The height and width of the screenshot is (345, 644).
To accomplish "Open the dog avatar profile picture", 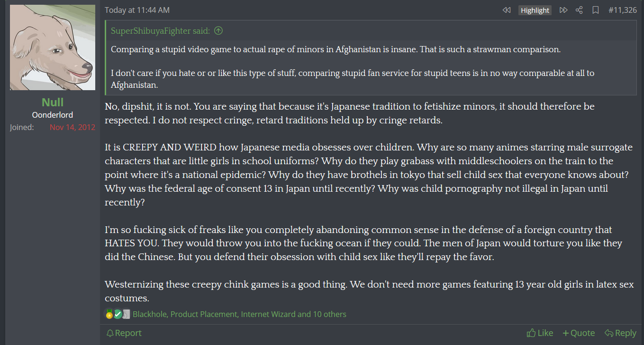I will pos(53,47).
